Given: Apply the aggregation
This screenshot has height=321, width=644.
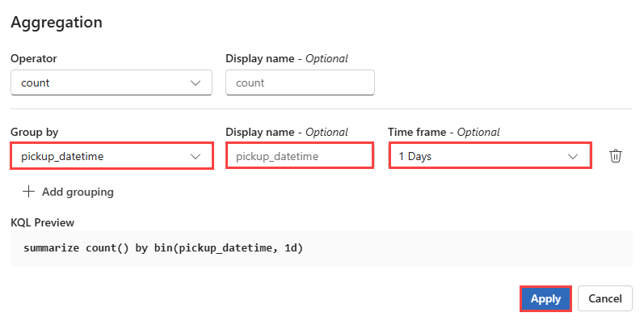Looking at the screenshot, I should 546,298.
